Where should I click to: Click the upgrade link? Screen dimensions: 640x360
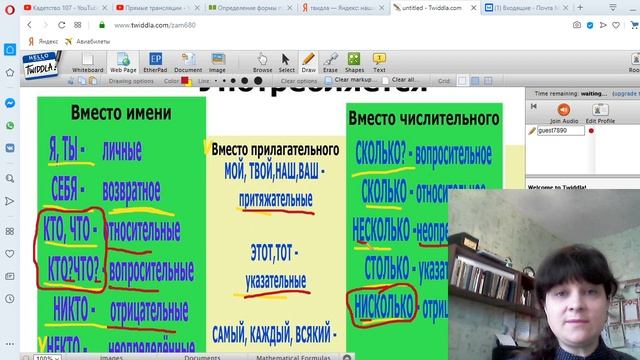point(626,93)
